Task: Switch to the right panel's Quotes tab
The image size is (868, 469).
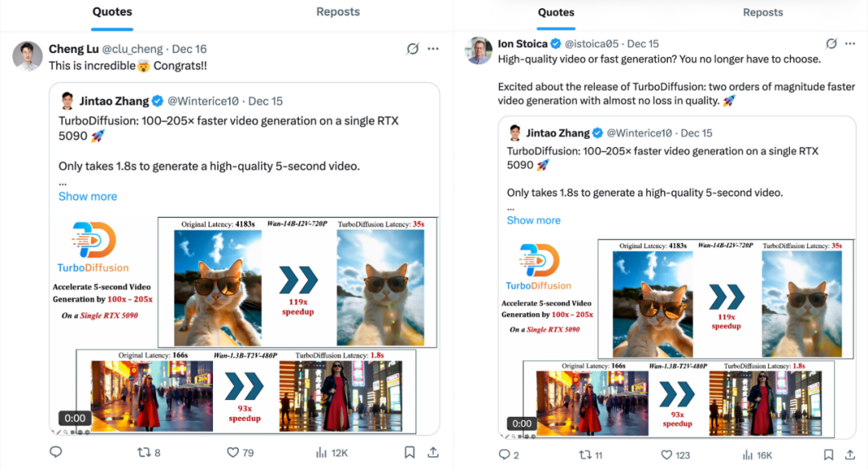Action: tap(556, 13)
